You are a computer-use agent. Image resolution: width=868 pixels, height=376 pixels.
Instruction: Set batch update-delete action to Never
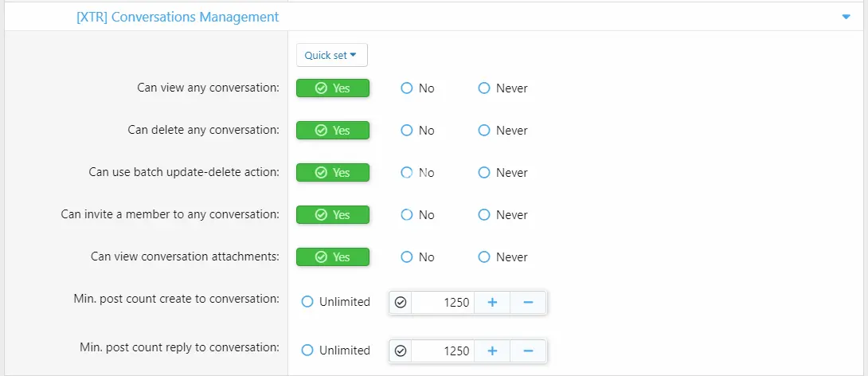click(x=484, y=173)
